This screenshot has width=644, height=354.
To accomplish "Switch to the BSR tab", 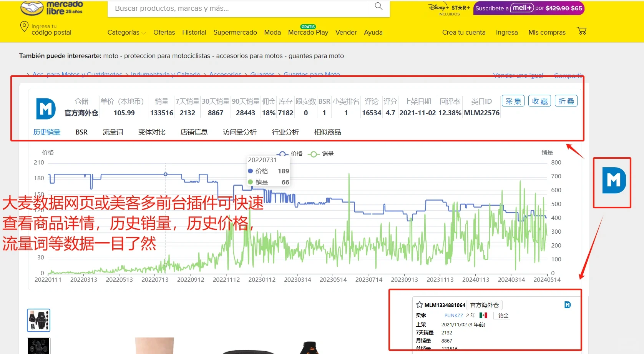I will point(81,132).
